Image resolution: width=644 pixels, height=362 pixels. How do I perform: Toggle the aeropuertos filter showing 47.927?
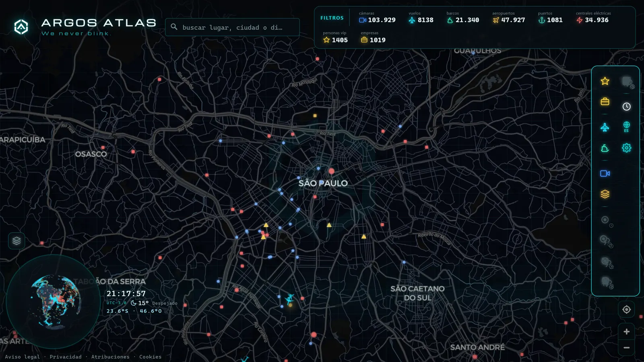(x=509, y=17)
